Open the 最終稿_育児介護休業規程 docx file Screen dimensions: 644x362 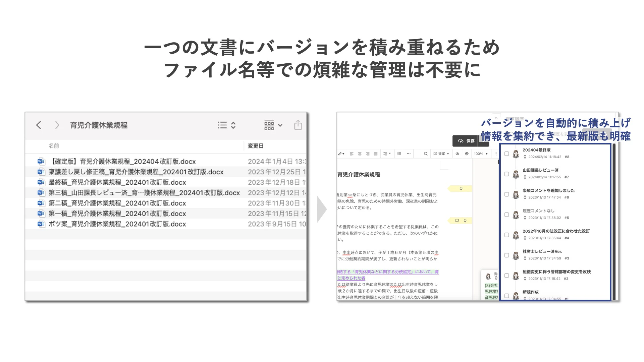pos(117,182)
